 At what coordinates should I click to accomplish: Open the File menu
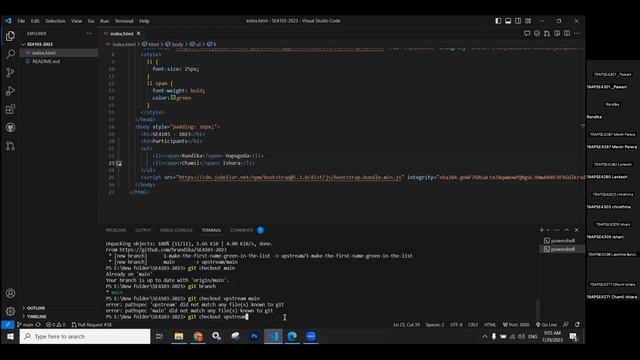click(21, 21)
